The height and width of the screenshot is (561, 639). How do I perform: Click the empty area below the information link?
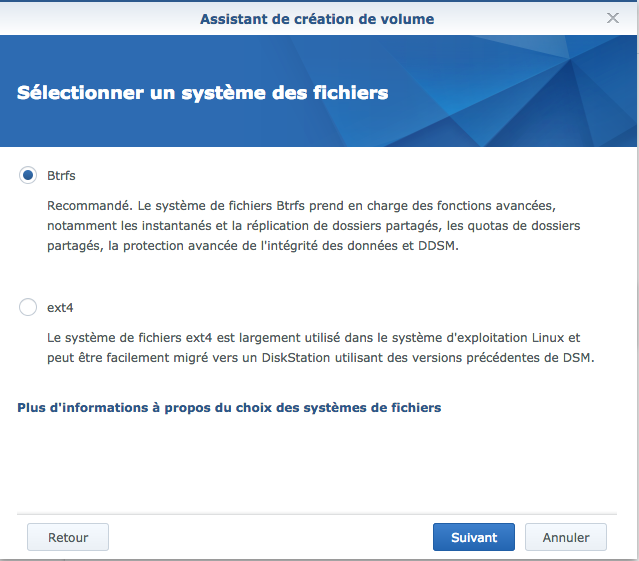[x=317, y=464]
